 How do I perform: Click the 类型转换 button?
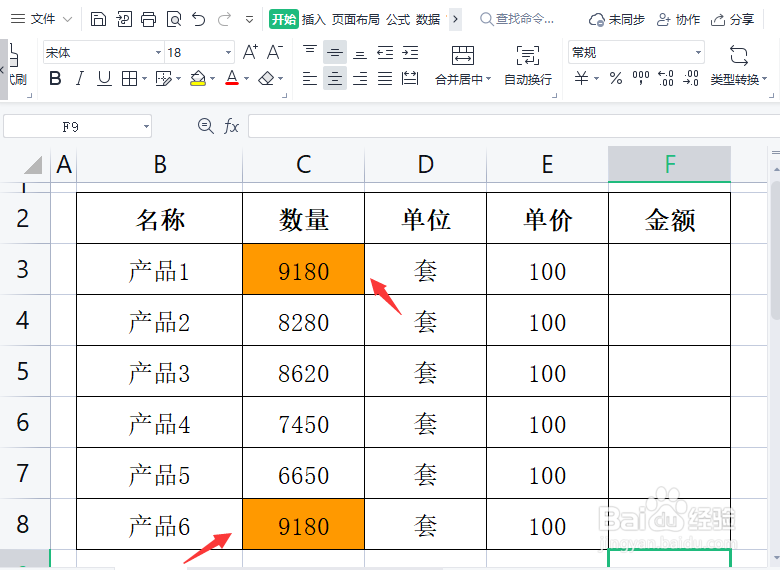coord(739,66)
